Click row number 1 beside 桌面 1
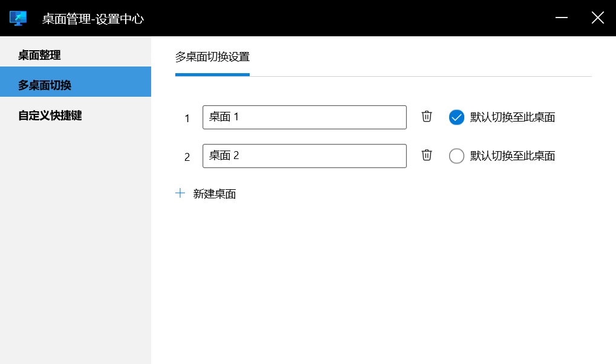Image resolution: width=616 pixels, height=364 pixels. 187,119
